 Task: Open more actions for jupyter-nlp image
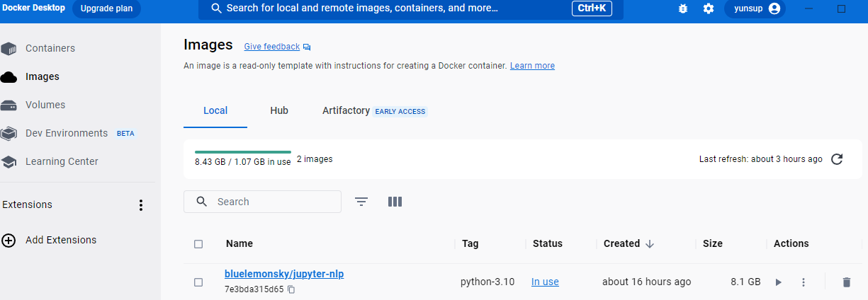[x=804, y=282]
